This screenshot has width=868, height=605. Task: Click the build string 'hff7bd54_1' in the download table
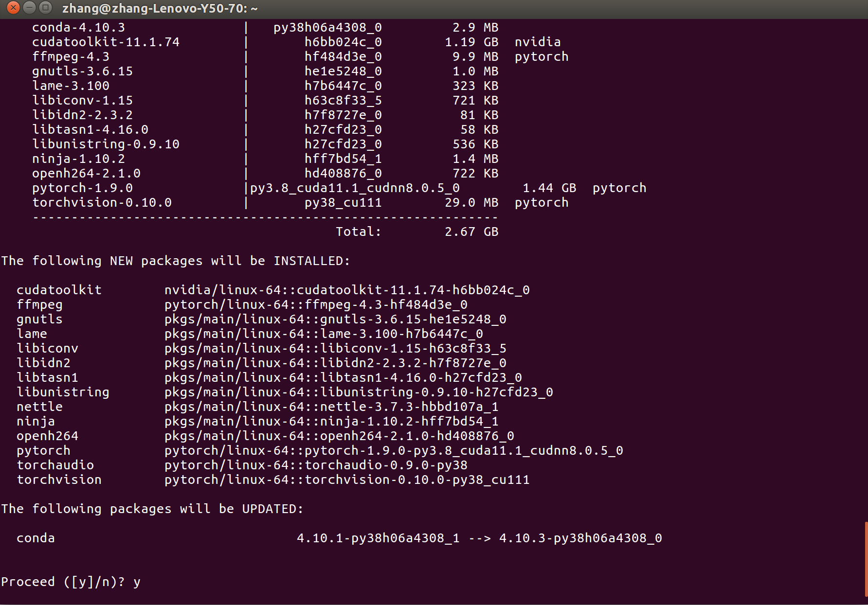(x=343, y=159)
